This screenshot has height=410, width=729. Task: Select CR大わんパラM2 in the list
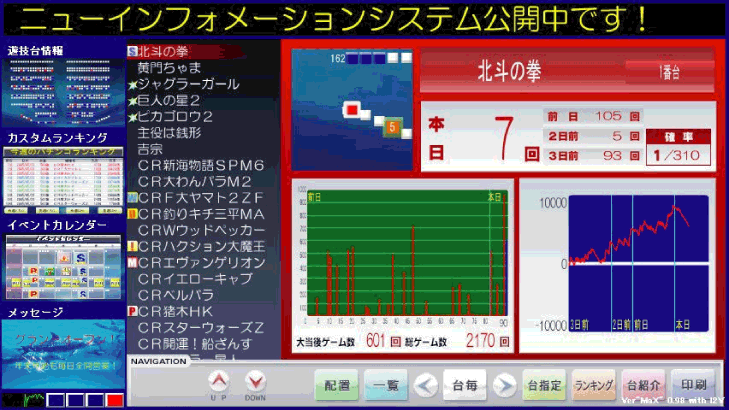tap(195, 182)
